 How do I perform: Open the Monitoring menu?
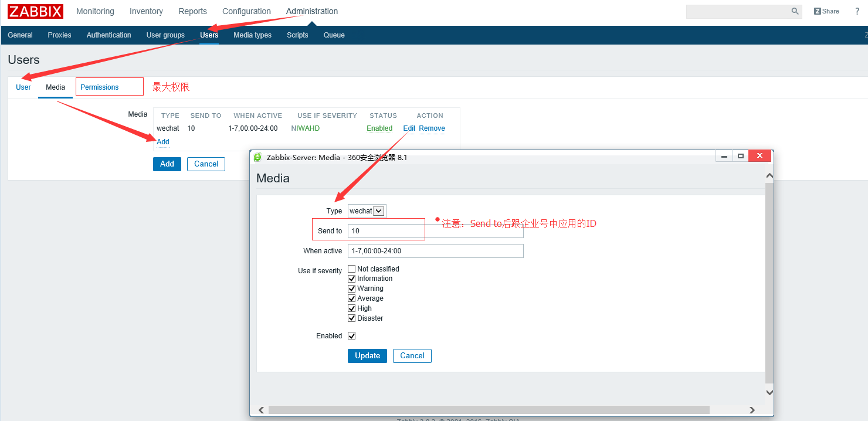click(x=95, y=11)
